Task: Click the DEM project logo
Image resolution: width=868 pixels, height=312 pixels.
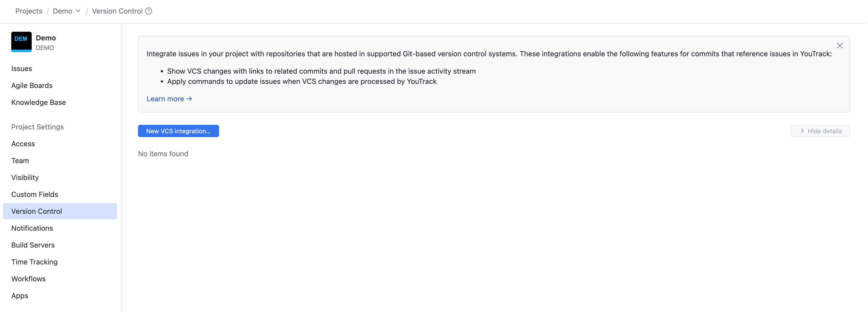Action: pos(21,42)
